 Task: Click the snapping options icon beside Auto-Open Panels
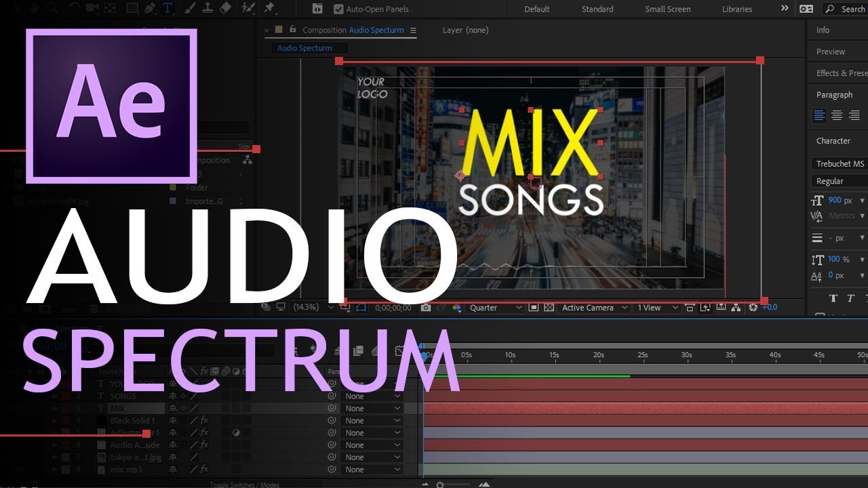point(317,9)
